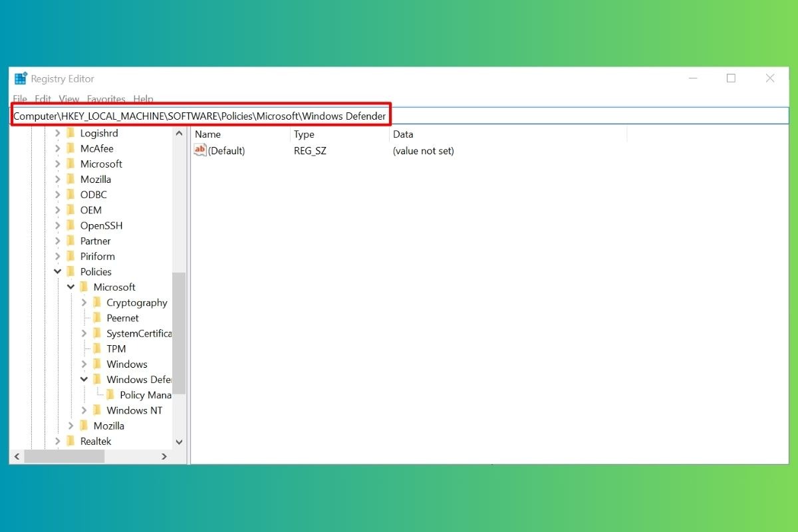This screenshot has width=798, height=532.
Task: Collapse the Windows Defender key
Action: click(x=84, y=380)
